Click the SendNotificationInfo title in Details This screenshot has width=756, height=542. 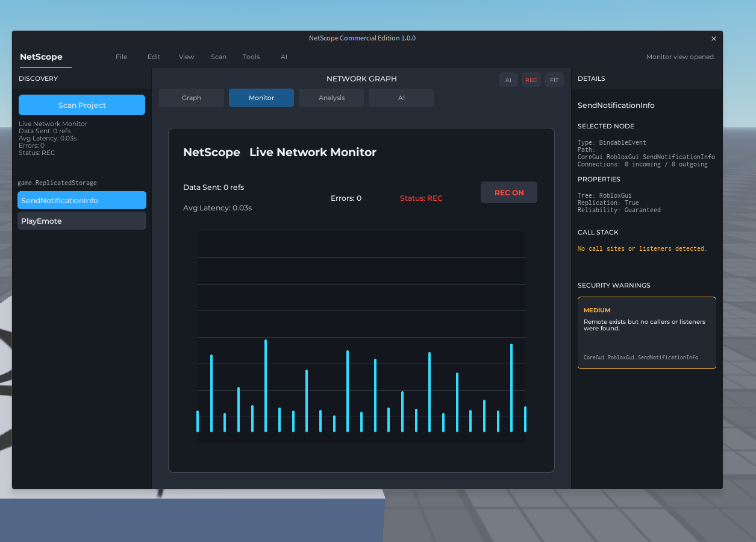(x=616, y=105)
